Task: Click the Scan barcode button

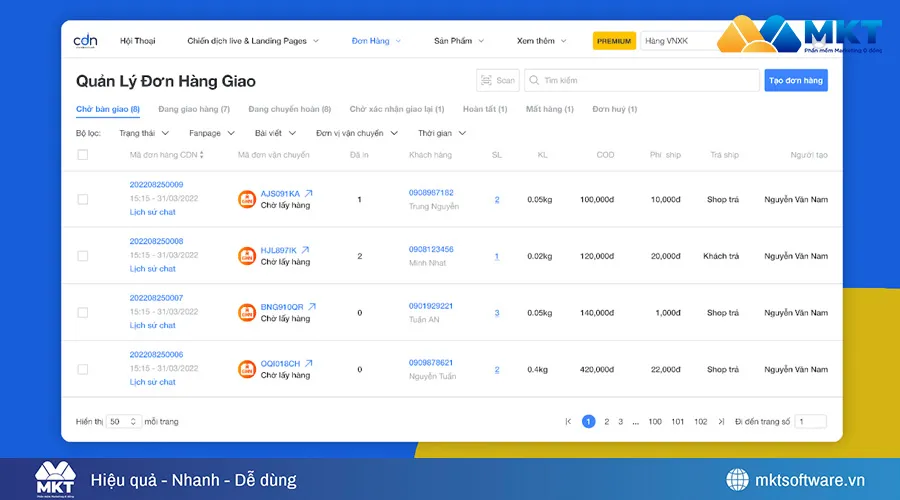Action: click(498, 80)
